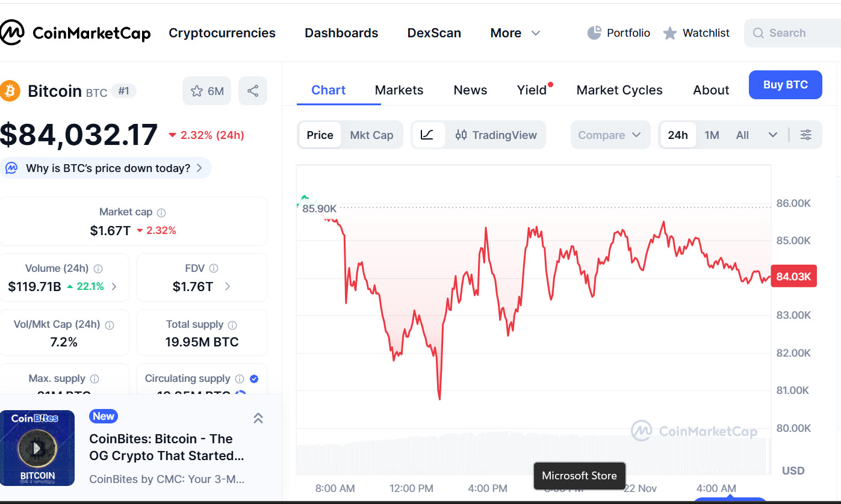Go to the Market Cycles tab

point(619,90)
